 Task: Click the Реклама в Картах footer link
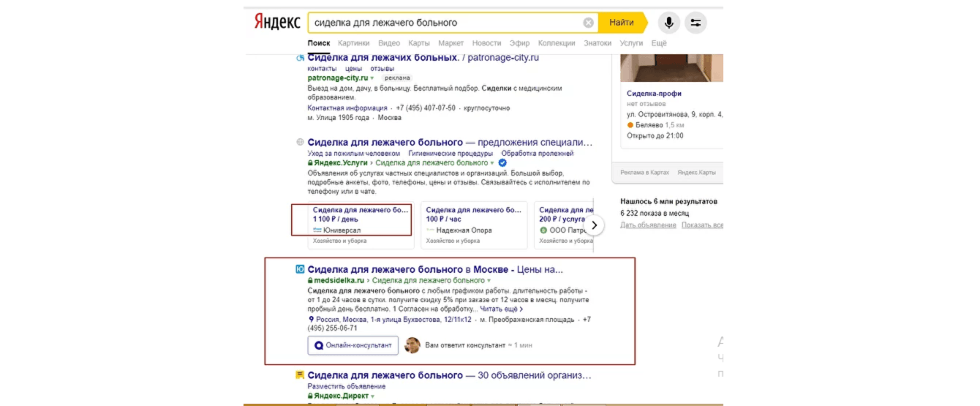pyautogui.click(x=644, y=173)
